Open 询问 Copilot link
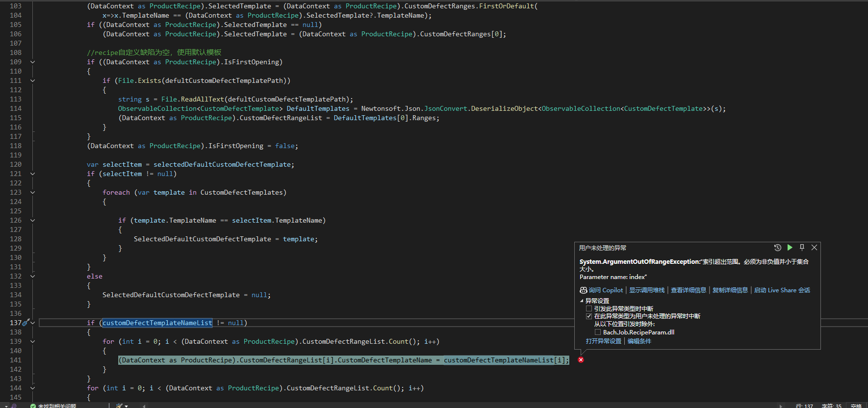Screen dimensions: 868x408 [606, 290]
